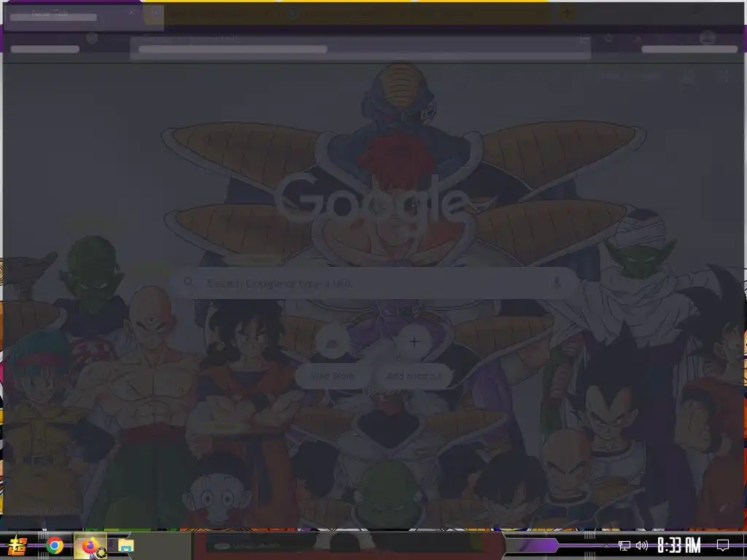Open the notification center icon

click(723, 545)
